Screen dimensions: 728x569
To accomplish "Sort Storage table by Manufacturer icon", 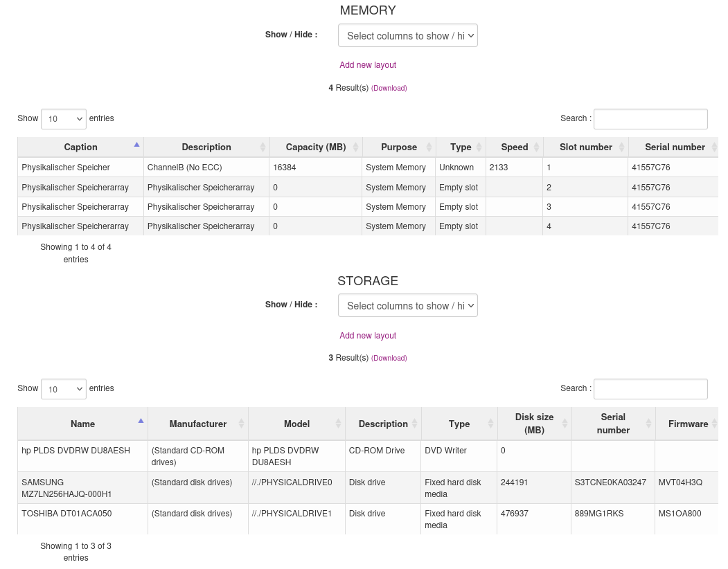I will pos(241,424).
